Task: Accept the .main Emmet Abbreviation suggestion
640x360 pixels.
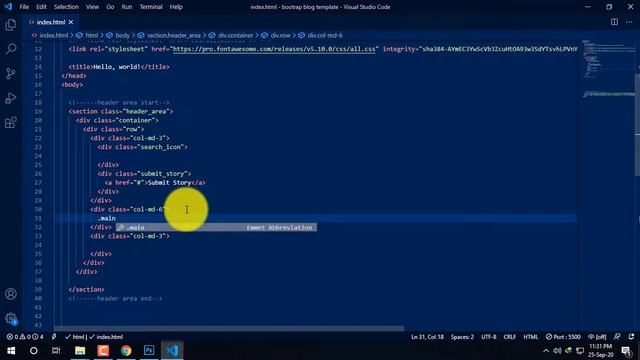Action: 216,227
